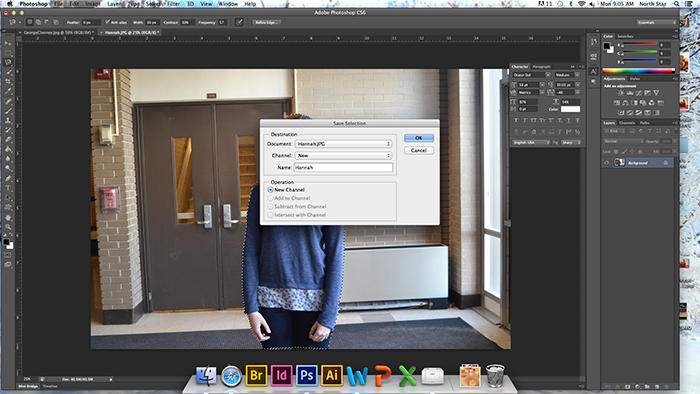Select the Brush tool
Screen dimensions: 700x394
point(8,111)
